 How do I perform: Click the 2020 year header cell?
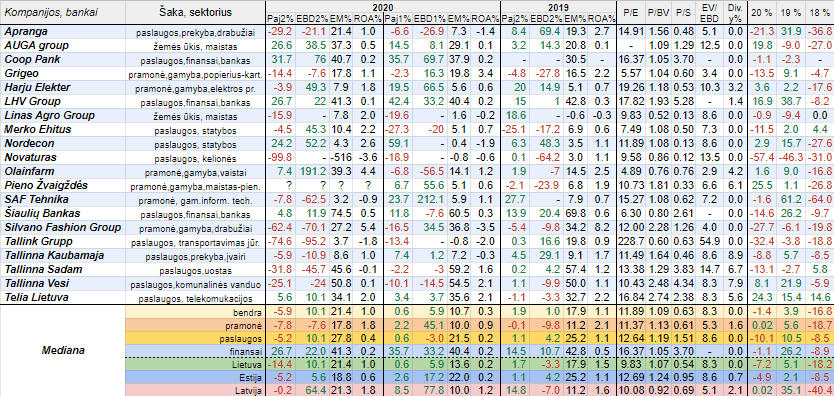[382, 6]
